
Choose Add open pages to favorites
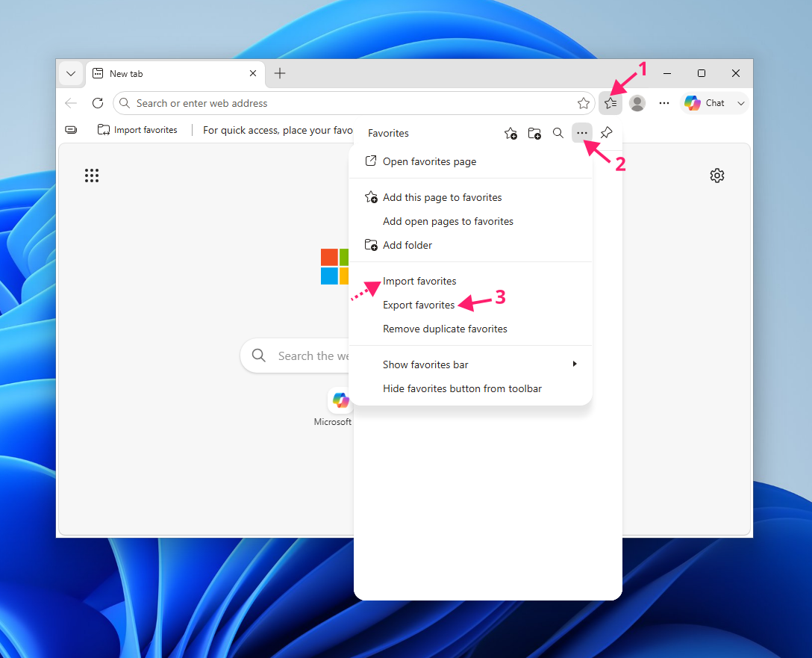(470, 221)
